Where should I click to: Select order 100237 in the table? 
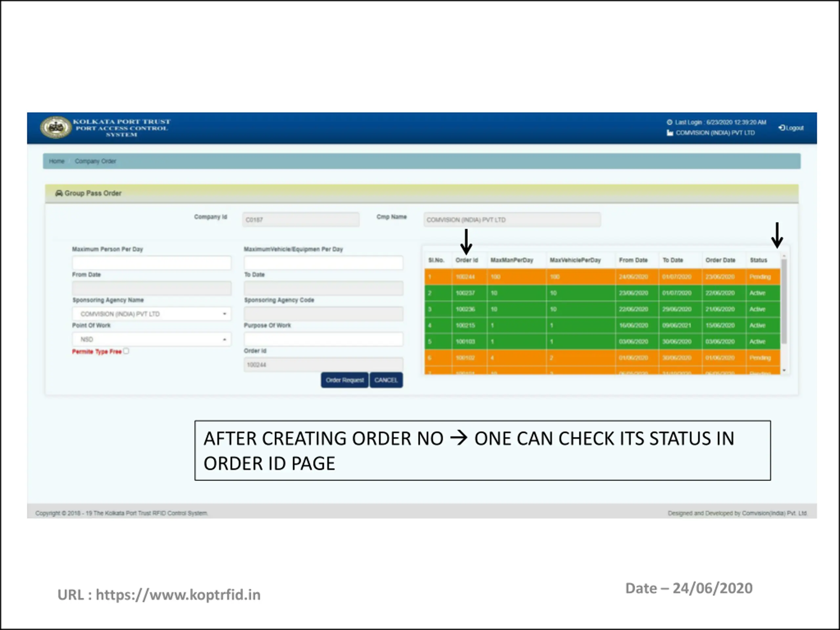(x=602, y=293)
